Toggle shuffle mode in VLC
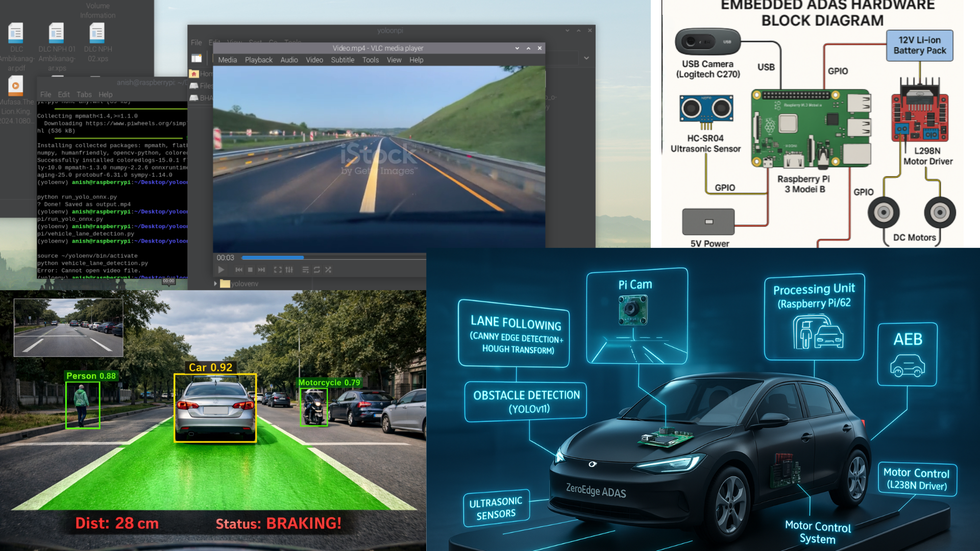980x551 pixels. click(328, 269)
